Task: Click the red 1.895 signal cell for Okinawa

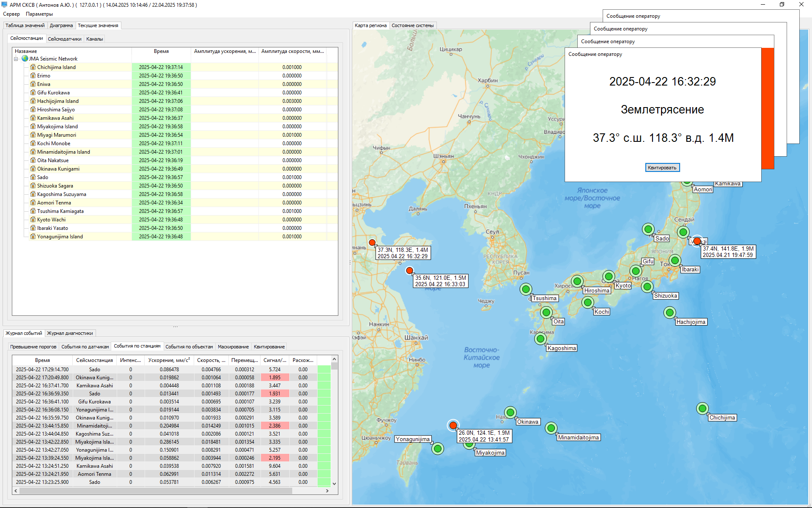Action: tap(274, 378)
